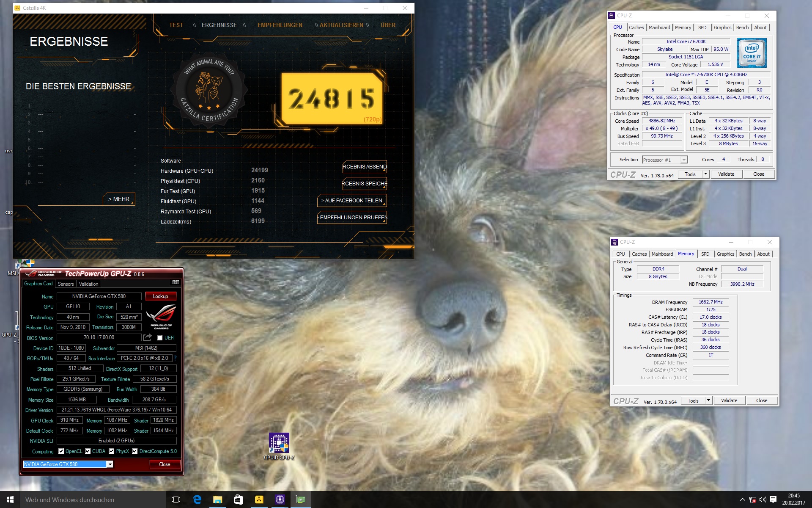Screen dimensions: 812x508
Task: Click the Tools button in top CPU-Z window
Action: coord(690,174)
